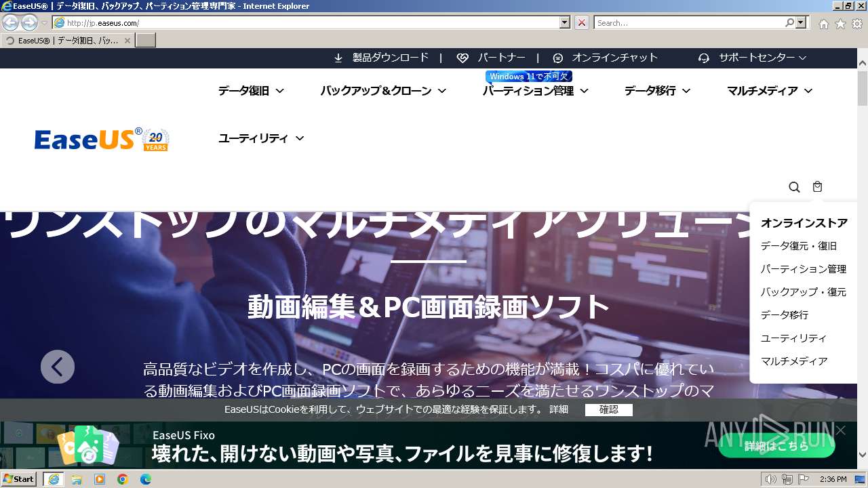Open the search provider dropdown arrow

tap(802, 22)
